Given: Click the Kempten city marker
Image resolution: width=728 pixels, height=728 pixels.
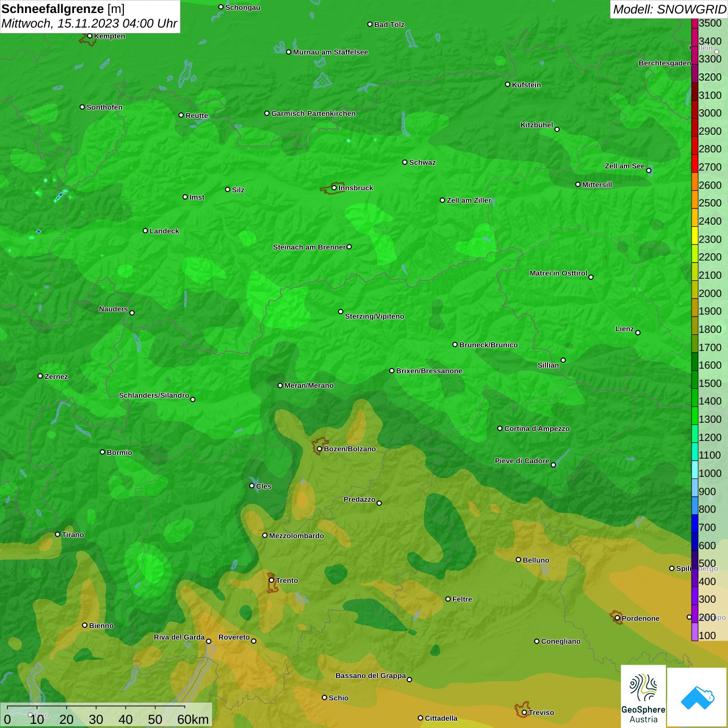Looking at the screenshot, I should [89, 36].
